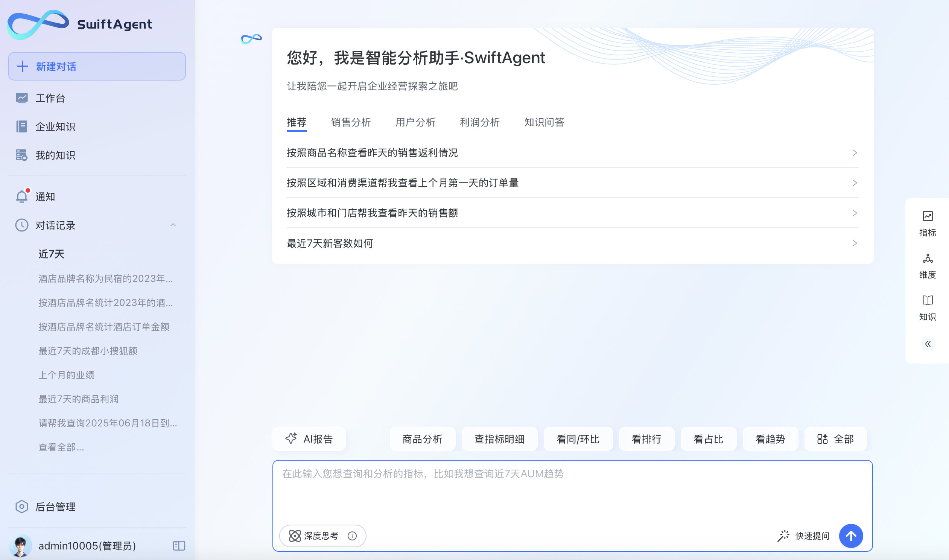This screenshot has height=560, width=949.
Task: Open the 工作台 workspace icon
Action: coord(21,98)
